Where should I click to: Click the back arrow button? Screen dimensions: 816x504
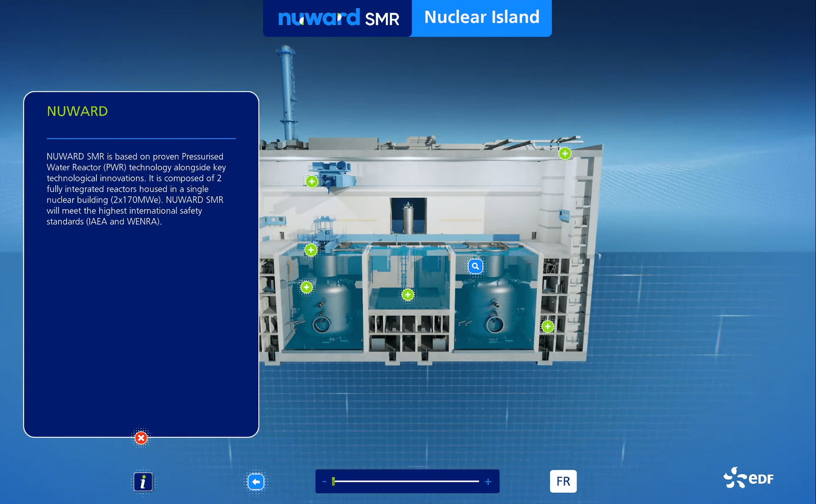click(x=256, y=482)
